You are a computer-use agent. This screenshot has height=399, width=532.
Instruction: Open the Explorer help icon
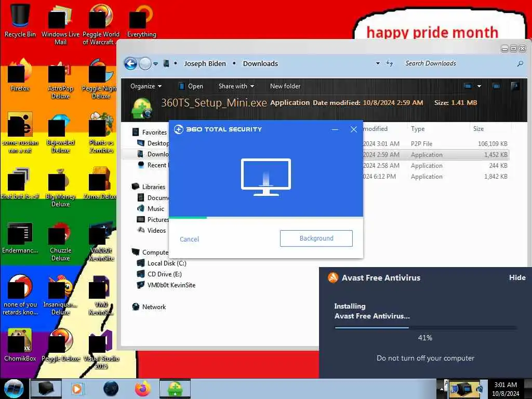[515, 86]
